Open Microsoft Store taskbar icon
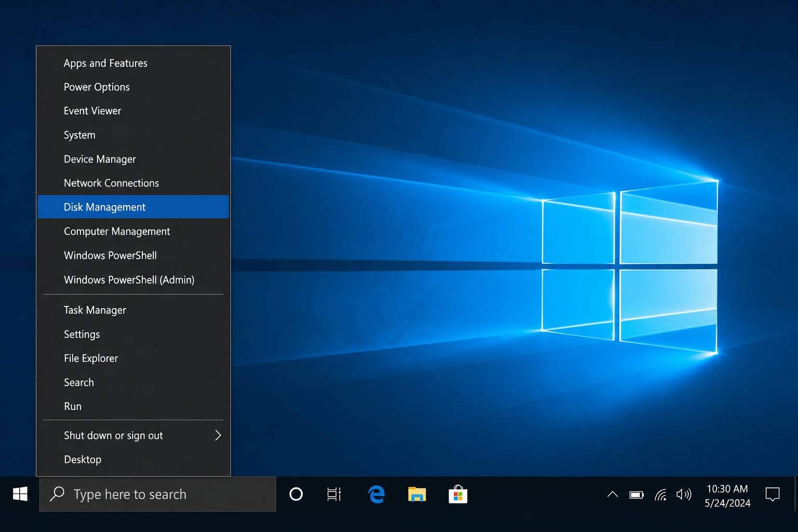The height and width of the screenshot is (532, 798). click(458, 494)
